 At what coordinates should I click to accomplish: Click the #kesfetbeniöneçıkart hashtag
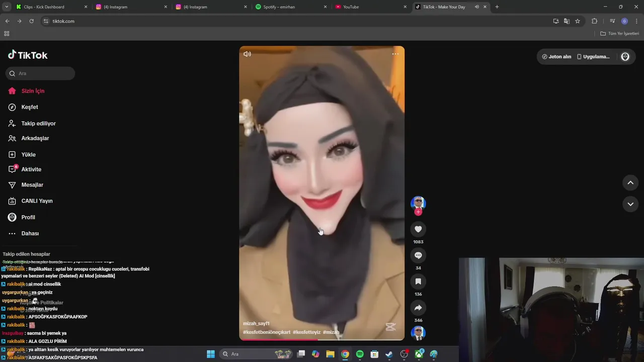point(267,332)
